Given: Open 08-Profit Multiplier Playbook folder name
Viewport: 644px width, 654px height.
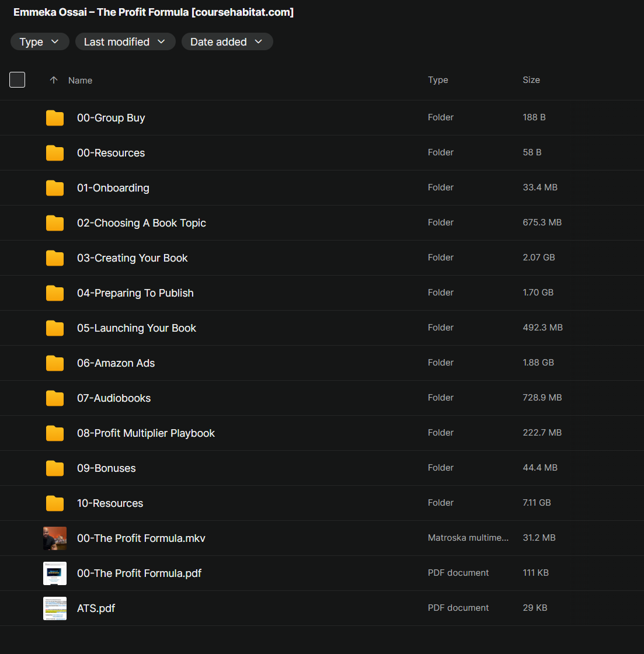Looking at the screenshot, I should pyautogui.click(x=146, y=433).
